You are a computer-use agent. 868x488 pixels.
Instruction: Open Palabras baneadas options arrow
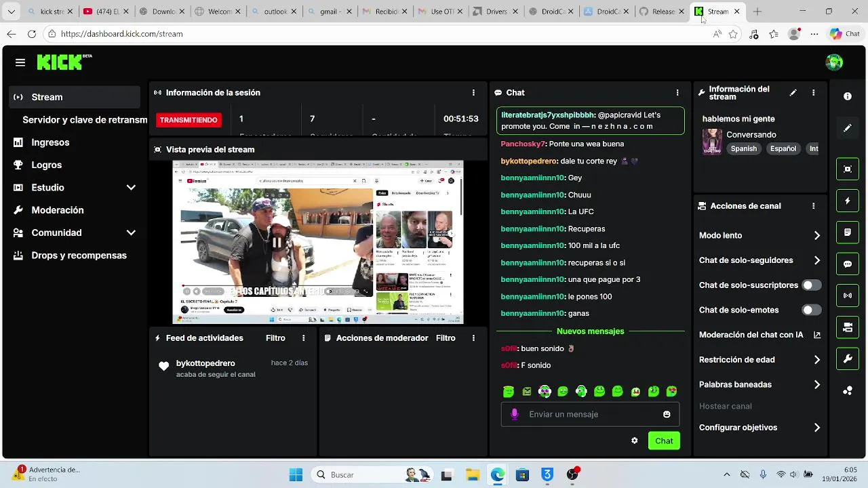816,385
